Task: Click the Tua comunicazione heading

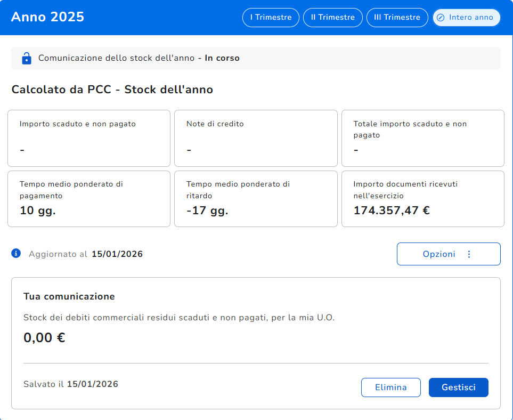Action: pyautogui.click(x=69, y=296)
